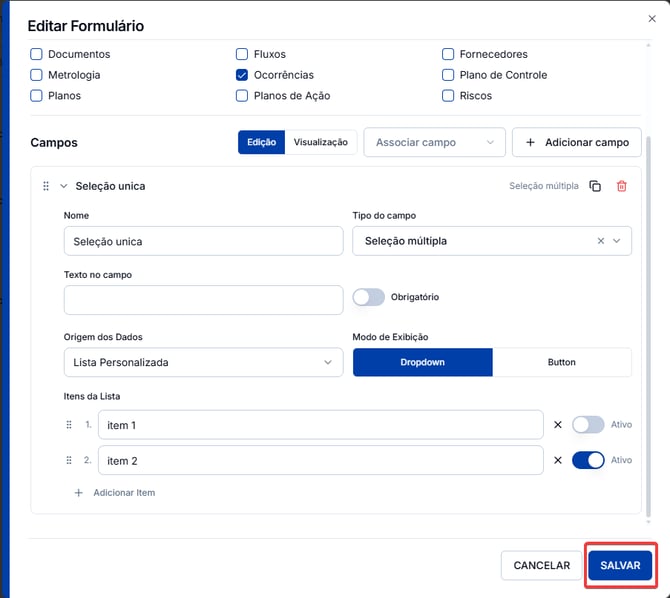Click the Adicionar campo button
This screenshot has height=598, width=670.
coord(576,142)
